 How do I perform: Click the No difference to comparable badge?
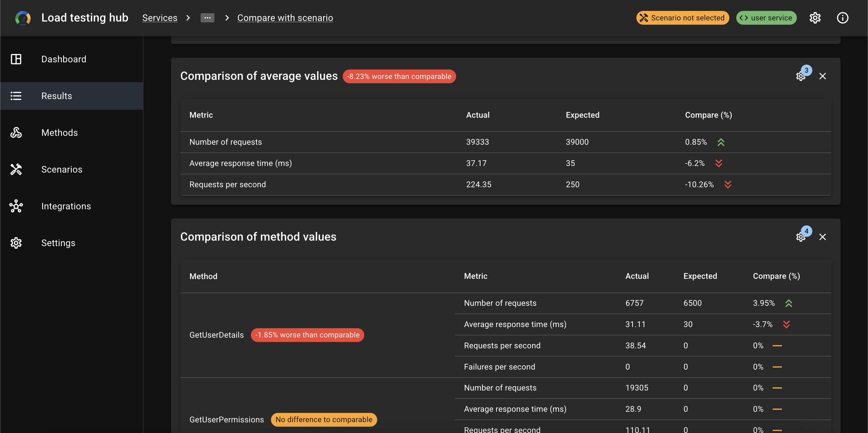pyautogui.click(x=324, y=420)
